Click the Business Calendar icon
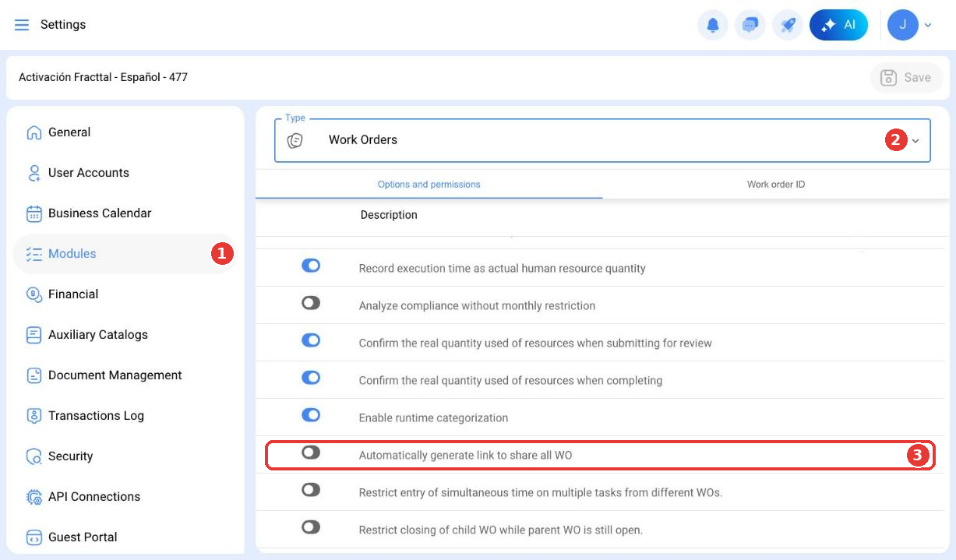This screenshot has width=956, height=560. pyautogui.click(x=34, y=213)
